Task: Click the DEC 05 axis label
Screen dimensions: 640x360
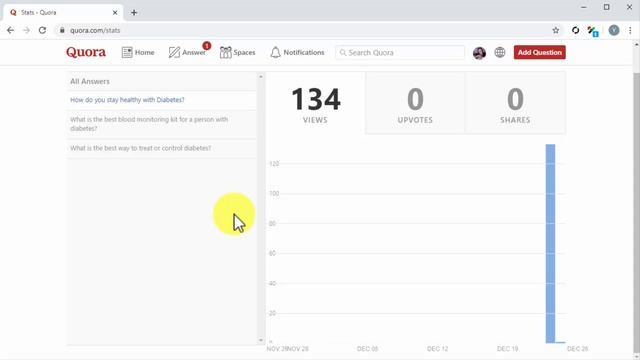Action: tap(367, 349)
